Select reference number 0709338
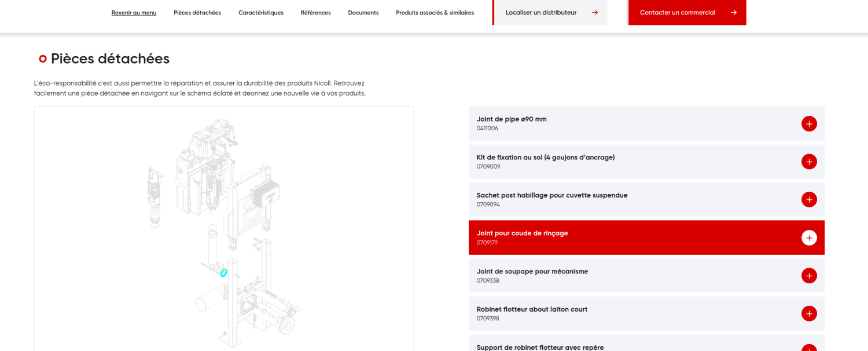Viewport: 868px width, 351px height. (488, 281)
